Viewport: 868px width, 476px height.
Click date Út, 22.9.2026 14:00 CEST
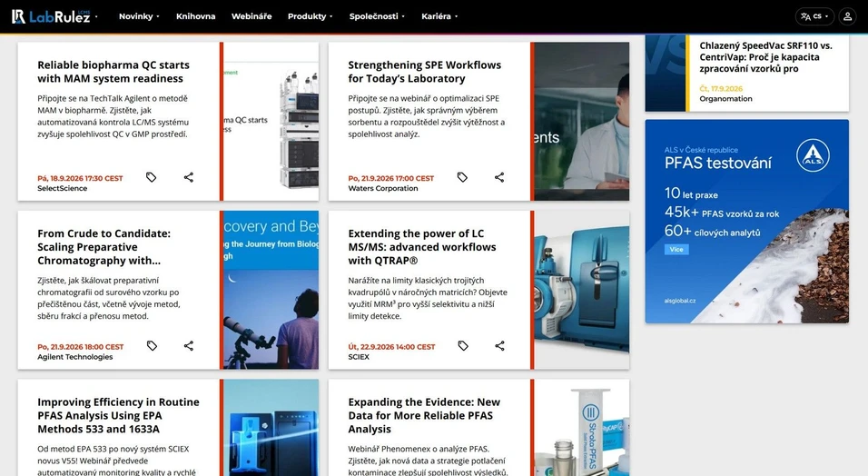[x=391, y=347]
